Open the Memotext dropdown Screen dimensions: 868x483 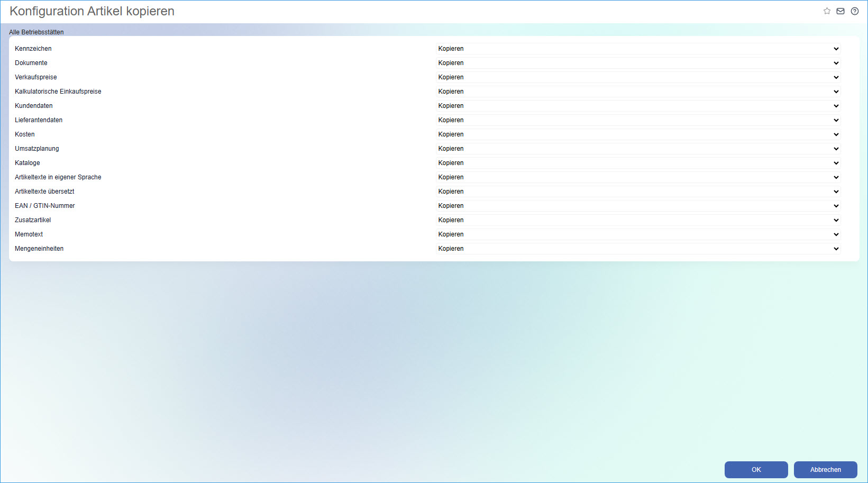coord(638,234)
